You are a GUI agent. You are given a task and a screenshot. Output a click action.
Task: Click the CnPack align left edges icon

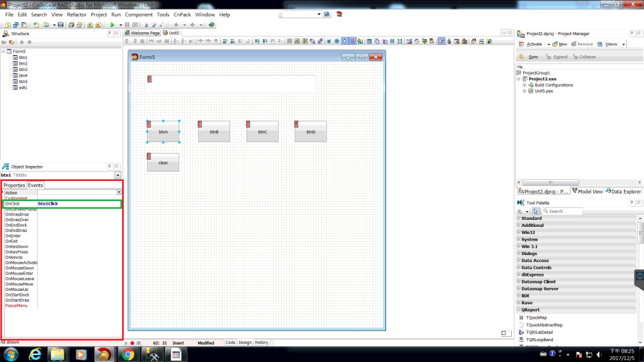click(126, 41)
